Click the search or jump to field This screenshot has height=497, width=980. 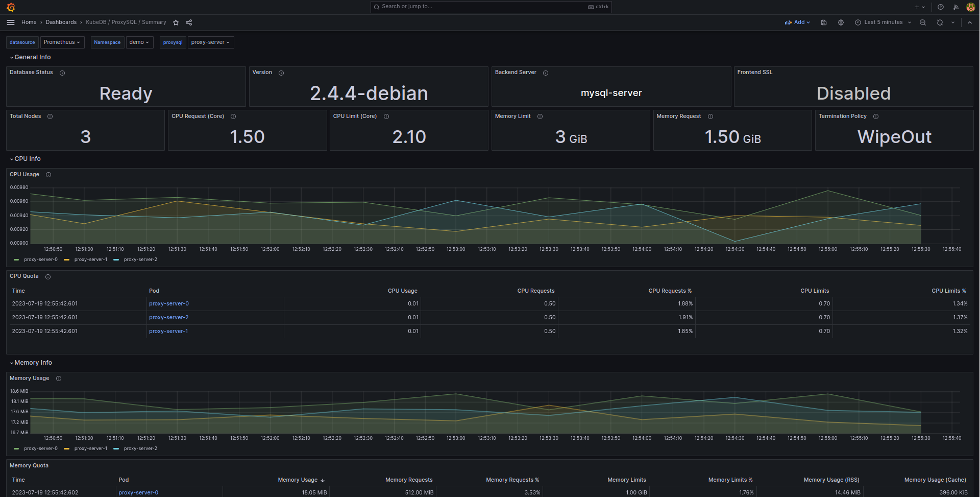click(490, 7)
